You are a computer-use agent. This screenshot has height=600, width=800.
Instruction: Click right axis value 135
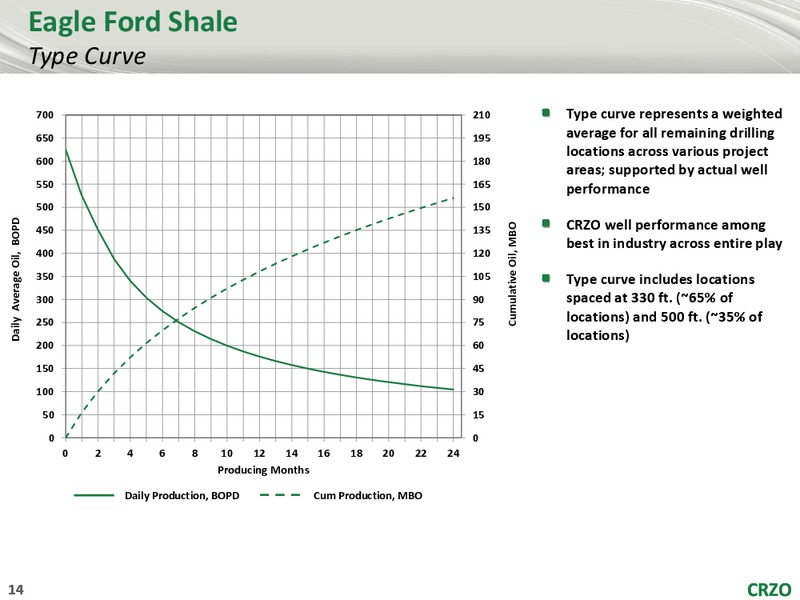click(482, 230)
